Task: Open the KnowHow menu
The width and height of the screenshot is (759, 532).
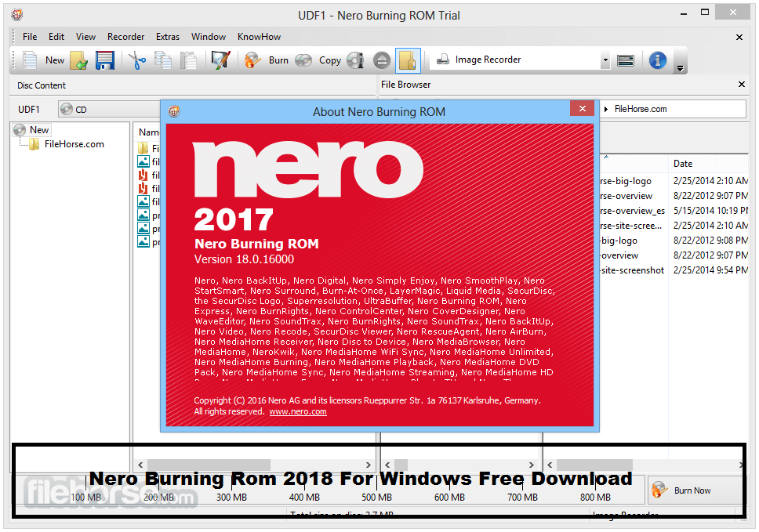Action: point(259,37)
